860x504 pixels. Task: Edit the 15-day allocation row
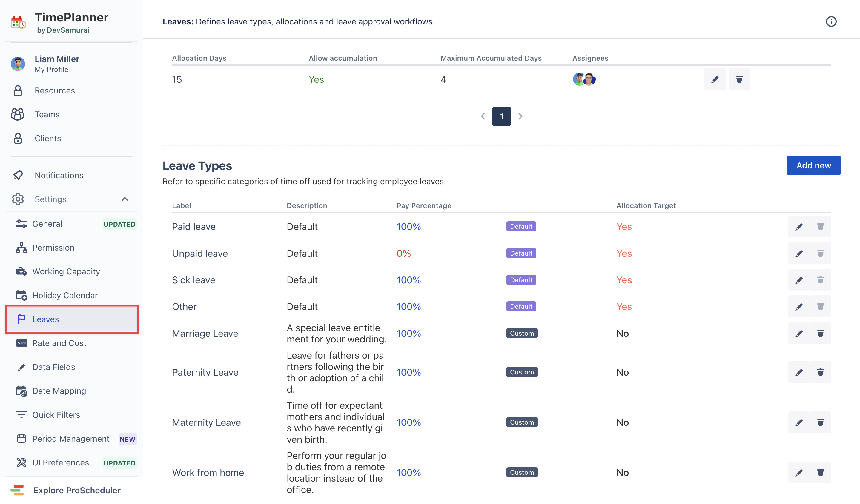(x=714, y=79)
